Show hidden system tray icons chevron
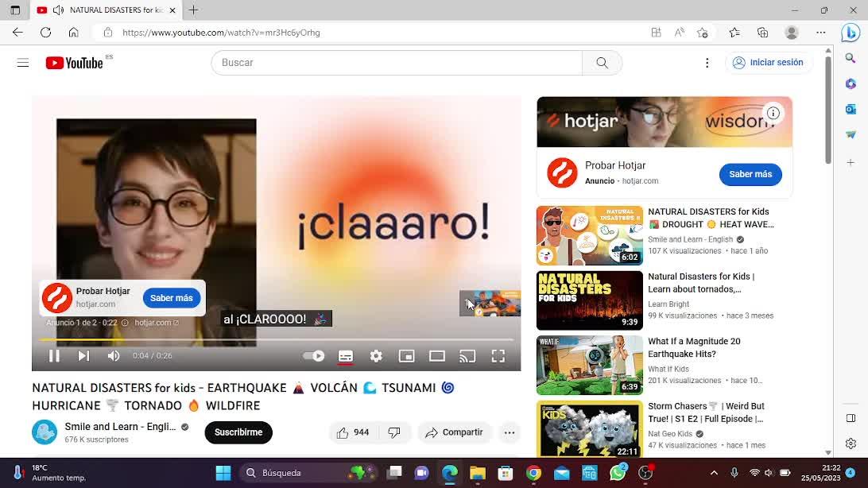Viewport: 868px width, 488px height. click(x=714, y=473)
